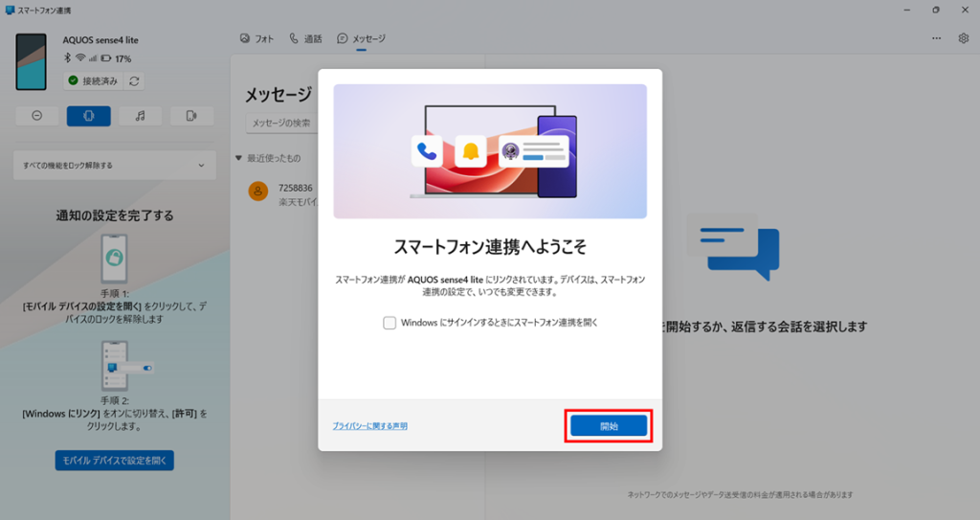Open the メッセージ tab
980x520 pixels.
361,38
